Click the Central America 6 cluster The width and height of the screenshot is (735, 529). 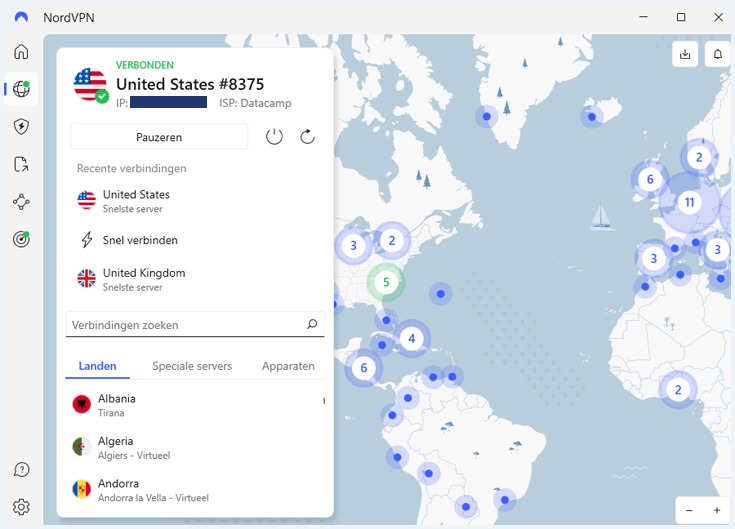coord(363,368)
